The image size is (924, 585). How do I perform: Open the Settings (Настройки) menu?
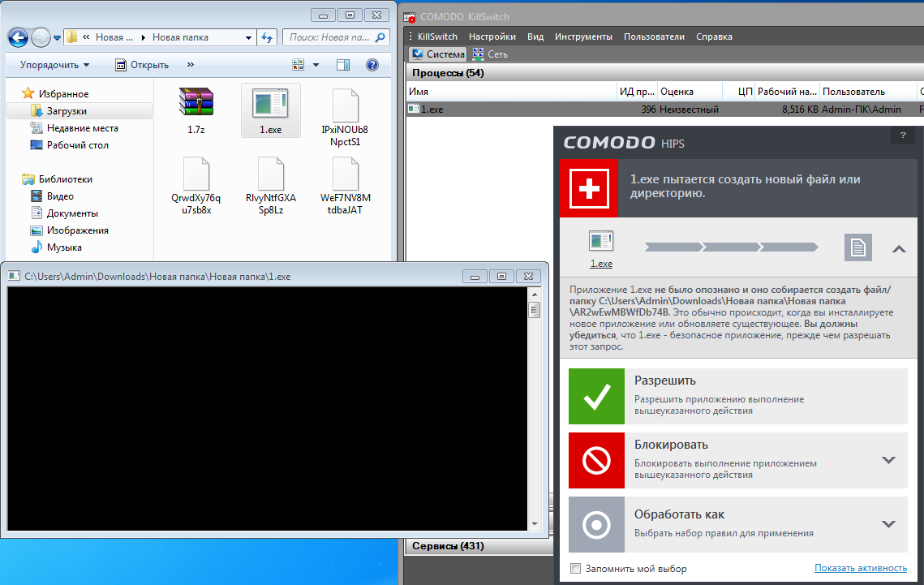(x=492, y=37)
